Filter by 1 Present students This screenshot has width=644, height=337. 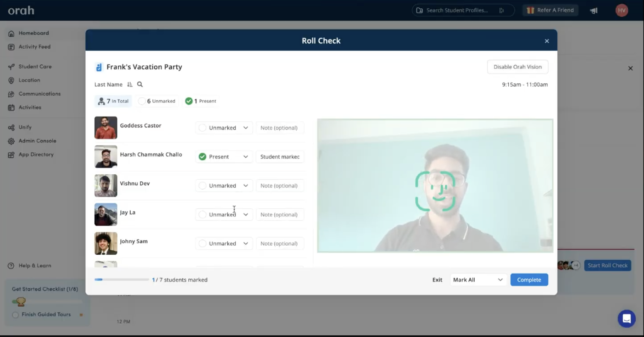(201, 101)
